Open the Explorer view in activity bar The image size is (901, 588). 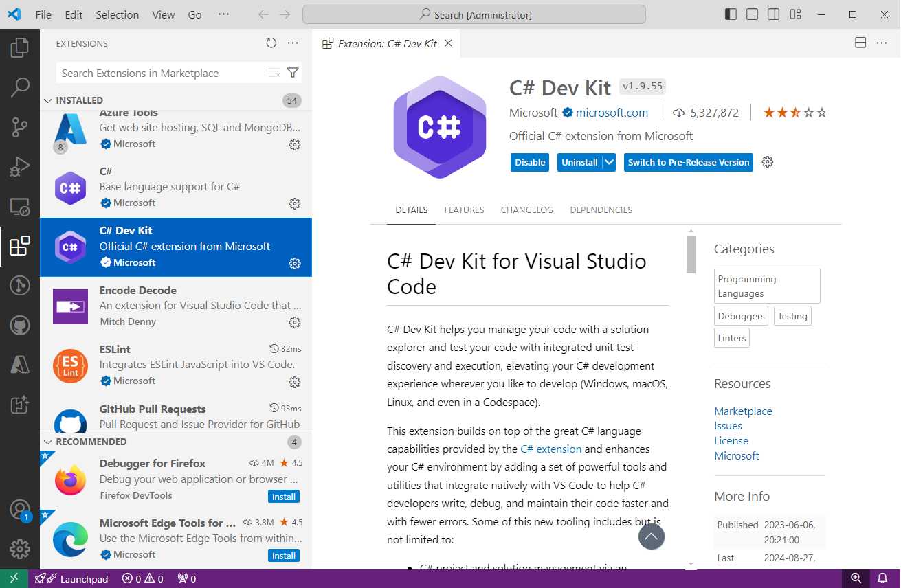click(20, 47)
